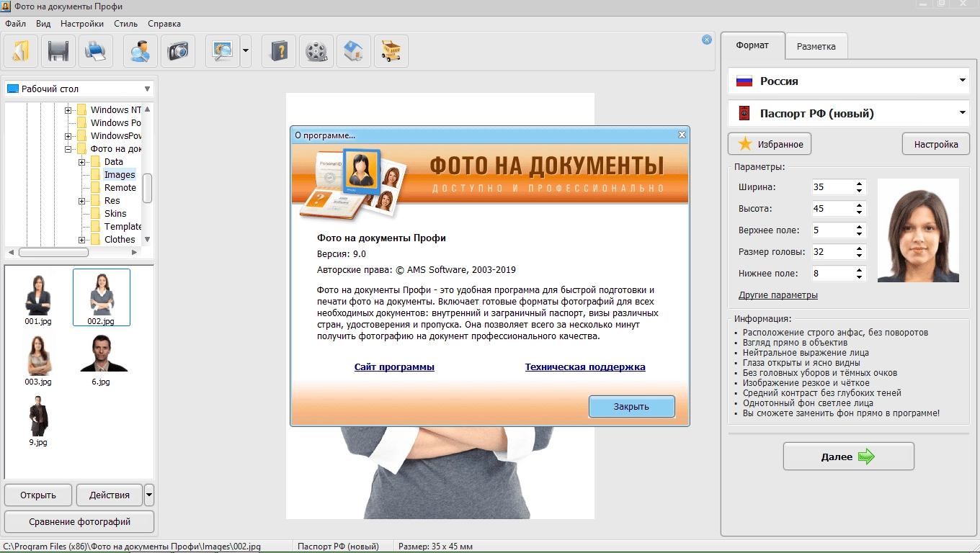
Task: Open the arrow beside photo viewer icon
Action: [x=246, y=51]
